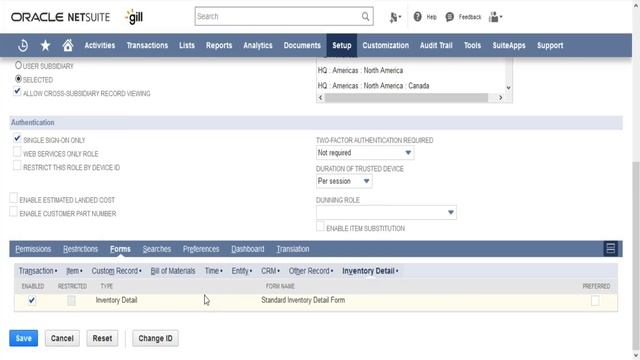Check Restrict This Role by Device ID

click(x=17, y=166)
